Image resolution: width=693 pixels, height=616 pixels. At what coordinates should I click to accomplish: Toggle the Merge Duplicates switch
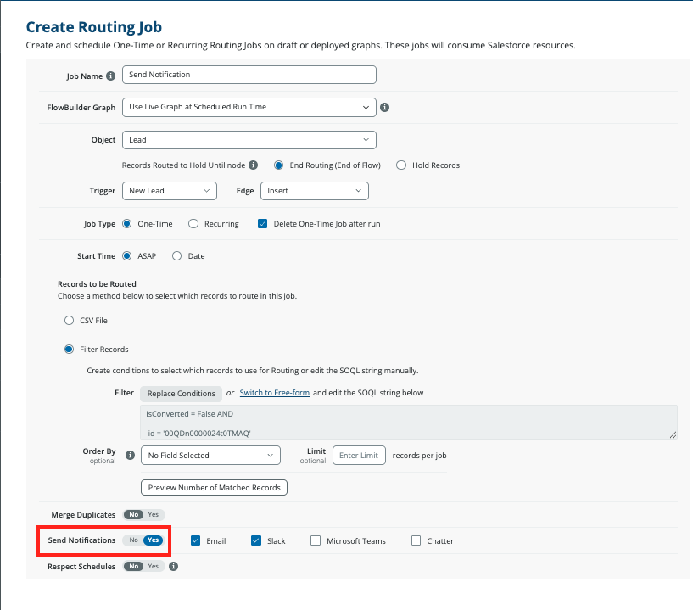[143, 515]
